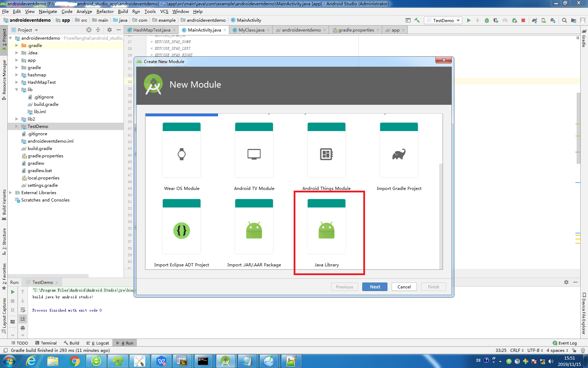The height and width of the screenshot is (368, 588).
Task: Open the Project view selector dropdown
Action: (25, 30)
